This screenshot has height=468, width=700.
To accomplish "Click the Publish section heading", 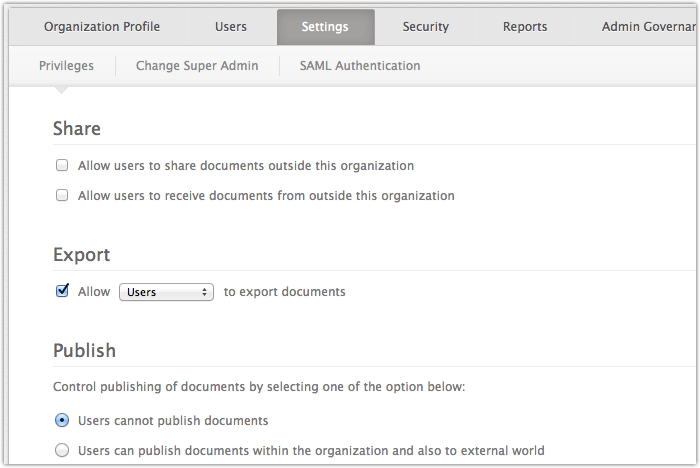I will pos(84,351).
